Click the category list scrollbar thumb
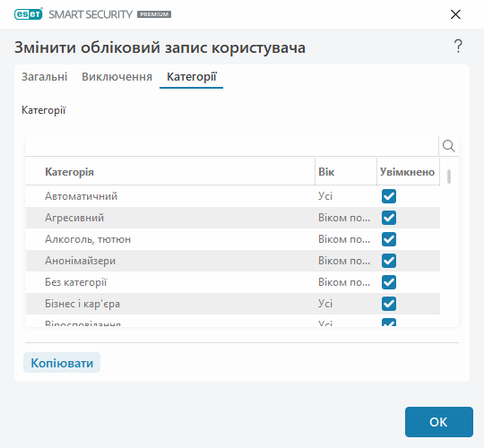This screenshot has width=484, height=448. pyautogui.click(x=449, y=177)
